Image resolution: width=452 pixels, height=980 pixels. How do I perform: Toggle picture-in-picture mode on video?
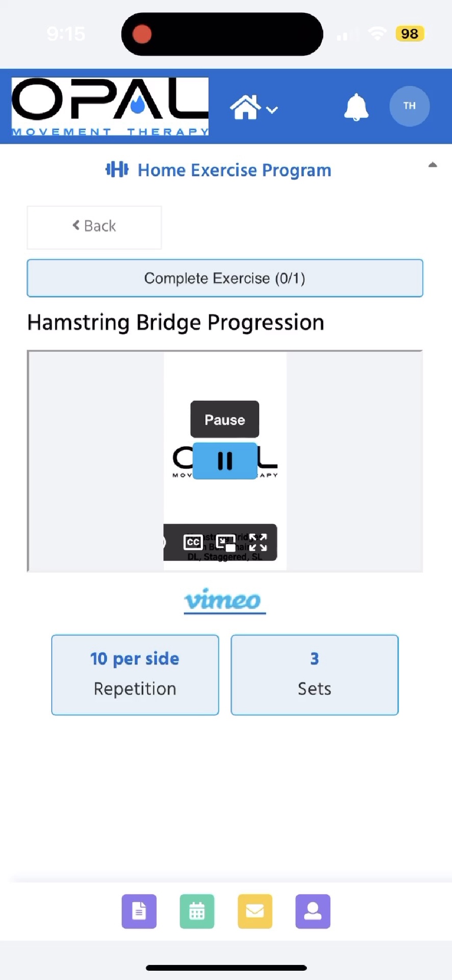[226, 543]
